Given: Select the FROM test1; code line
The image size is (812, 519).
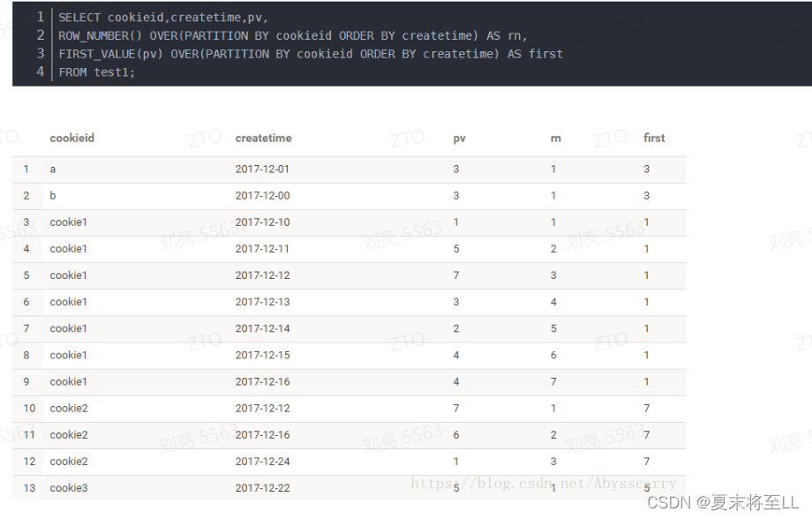Looking at the screenshot, I should click(97, 72).
